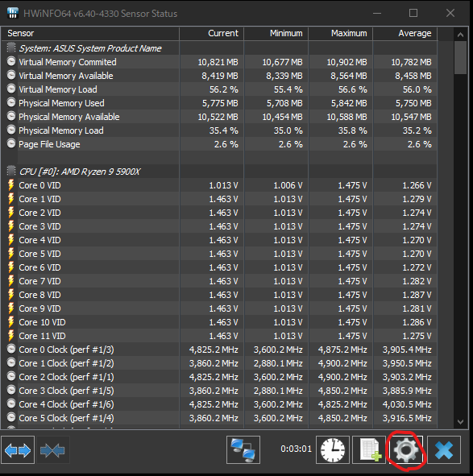This screenshot has width=473, height=476.
Task: Select the Core 1 VID row label
Action: coord(39,199)
